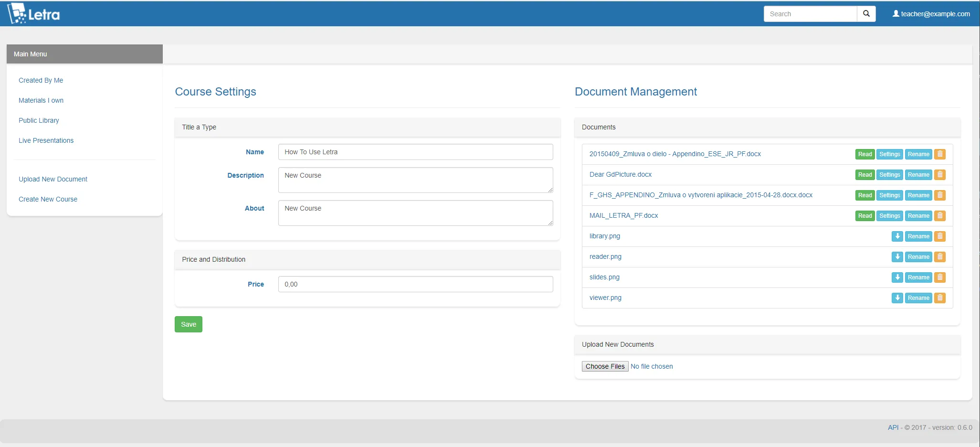This screenshot has width=980, height=447.
Task: Open Settings for MAIL_LETRA_PF.docx
Action: 890,216
